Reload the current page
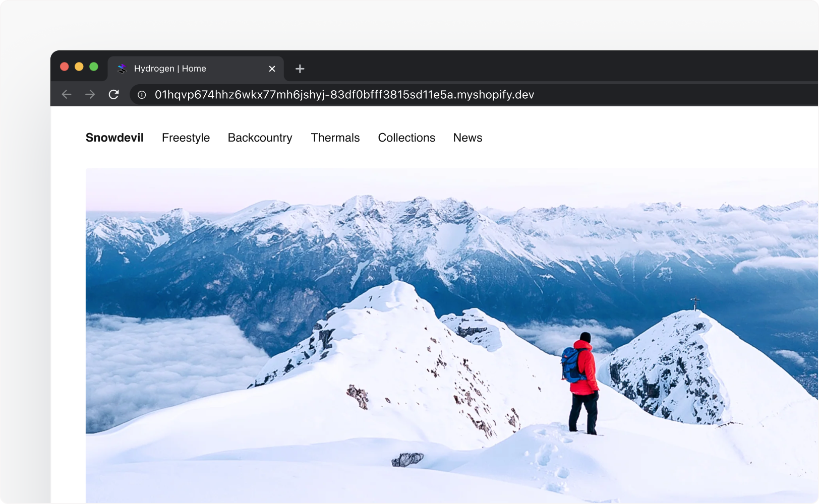The width and height of the screenshot is (819, 504). [x=114, y=94]
